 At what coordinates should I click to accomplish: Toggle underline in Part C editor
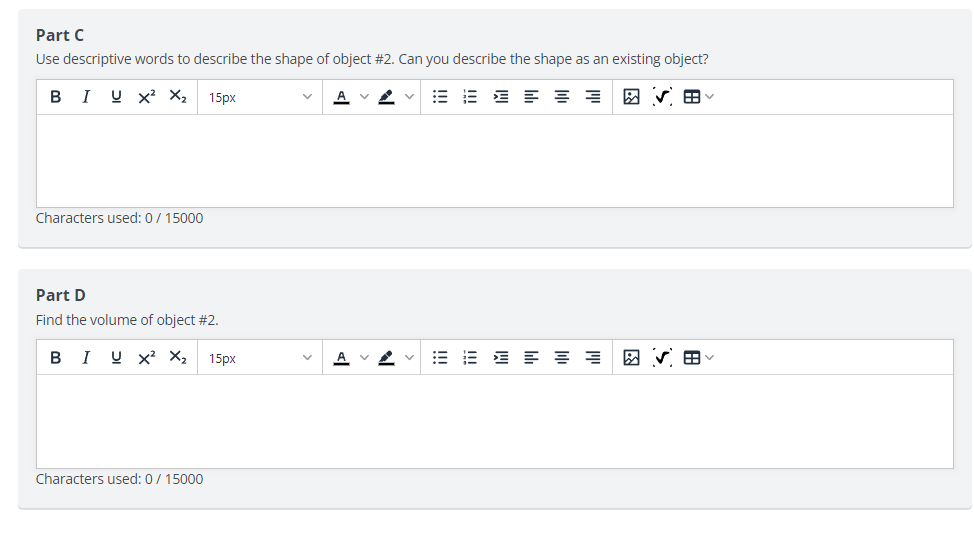(116, 97)
